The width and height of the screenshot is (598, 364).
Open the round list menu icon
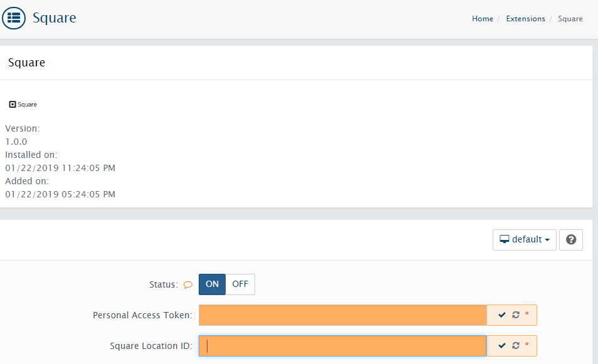click(14, 18)
